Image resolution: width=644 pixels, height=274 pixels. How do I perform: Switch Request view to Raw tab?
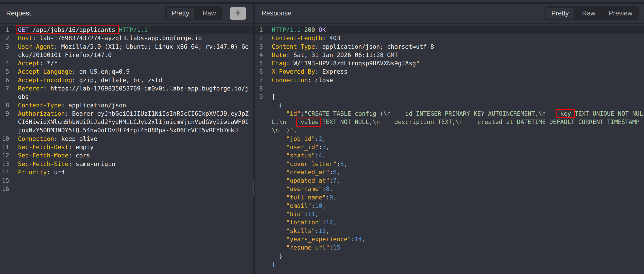pyautogui.click(x=209, y=13)
